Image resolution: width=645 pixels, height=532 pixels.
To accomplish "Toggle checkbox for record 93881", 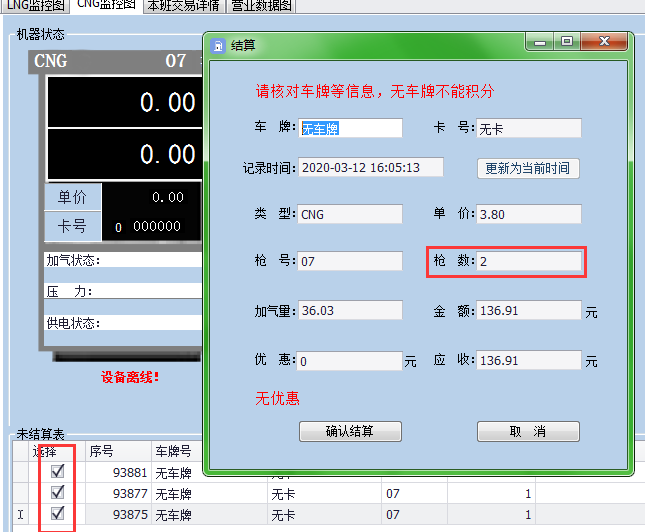I will [57, 471].
